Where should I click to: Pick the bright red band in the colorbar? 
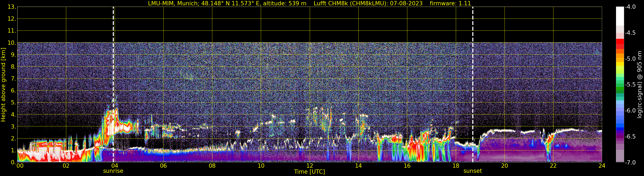pos(620,41)
